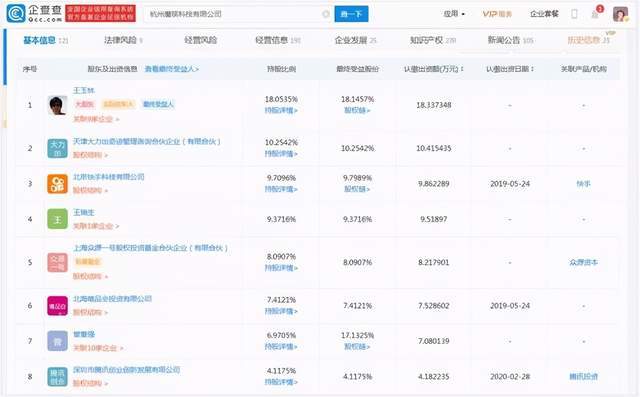The image size is (640, 397).
Task: Open 企业套餐 in the header
Action: pos(544,14)
